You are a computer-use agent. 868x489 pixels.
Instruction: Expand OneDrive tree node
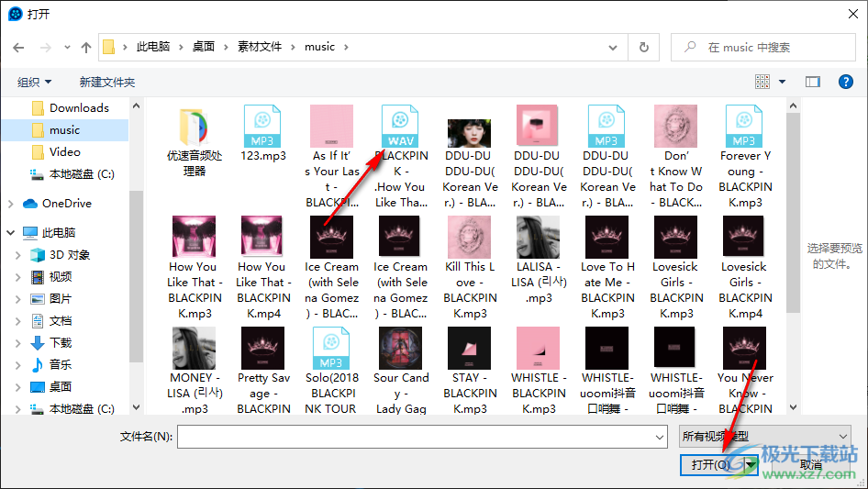pyautogui.click(x=11, y=204)
